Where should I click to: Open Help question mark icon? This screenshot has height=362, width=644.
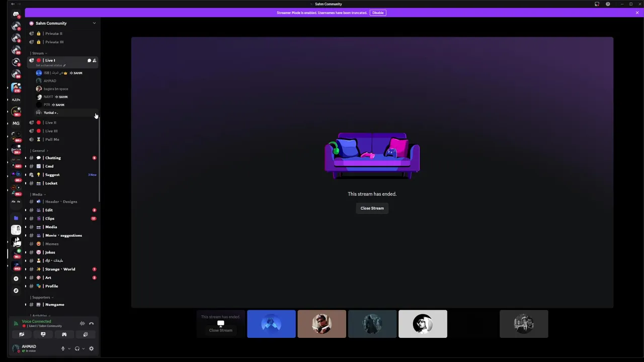(x=608, y=4)
